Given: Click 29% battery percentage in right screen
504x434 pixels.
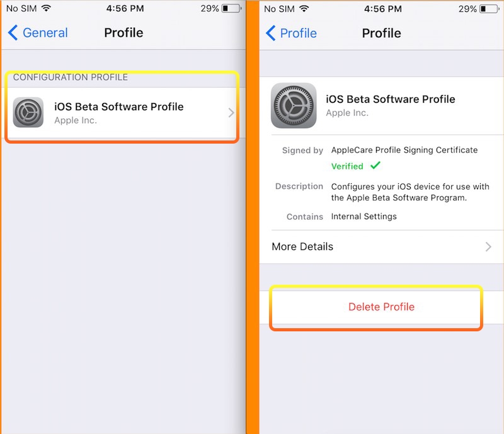Looking at the screenshot, I should point(467,9).
